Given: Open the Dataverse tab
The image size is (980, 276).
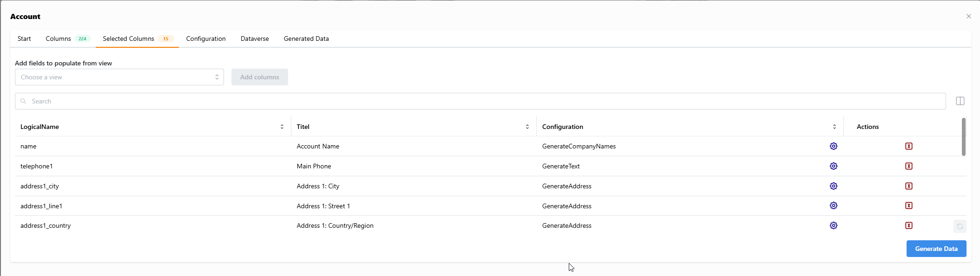Looking at the screenshot, I should point(255,39).
